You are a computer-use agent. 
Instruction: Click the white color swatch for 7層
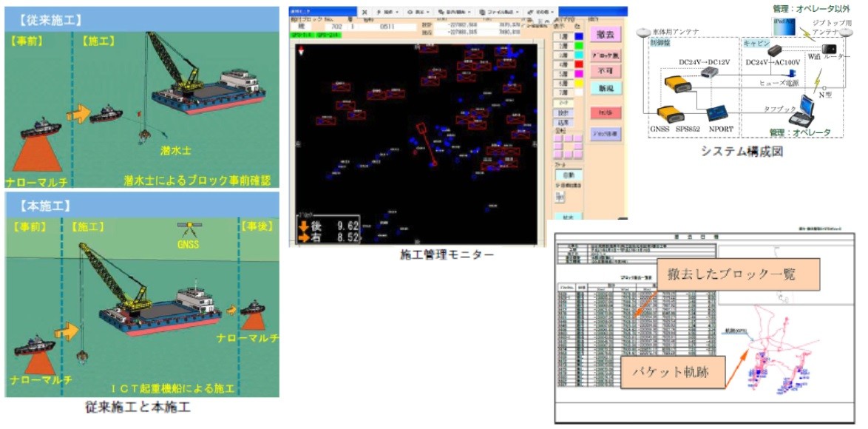(579, 92)
